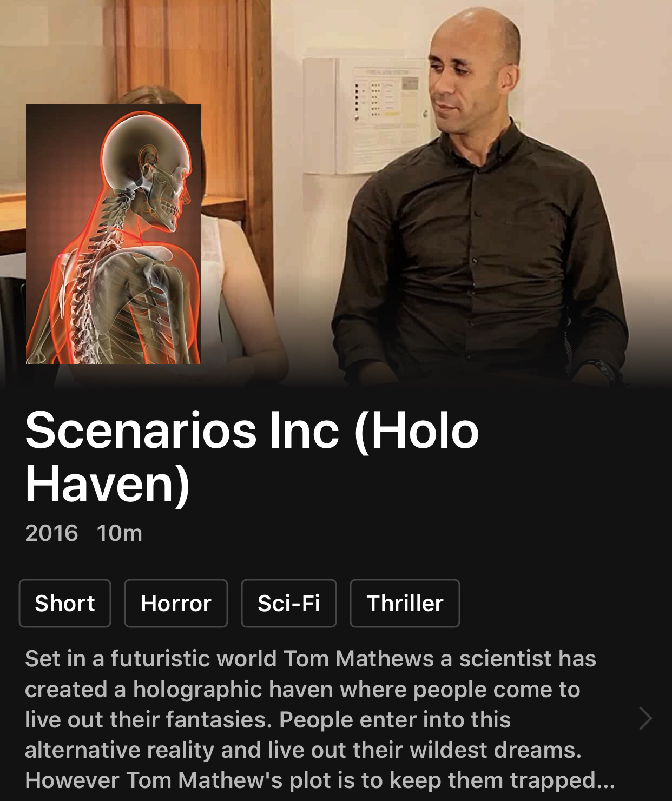Click the word 'Haven)' in the title
Viewport: 672px width, 801px height.
tap(107, 483)
